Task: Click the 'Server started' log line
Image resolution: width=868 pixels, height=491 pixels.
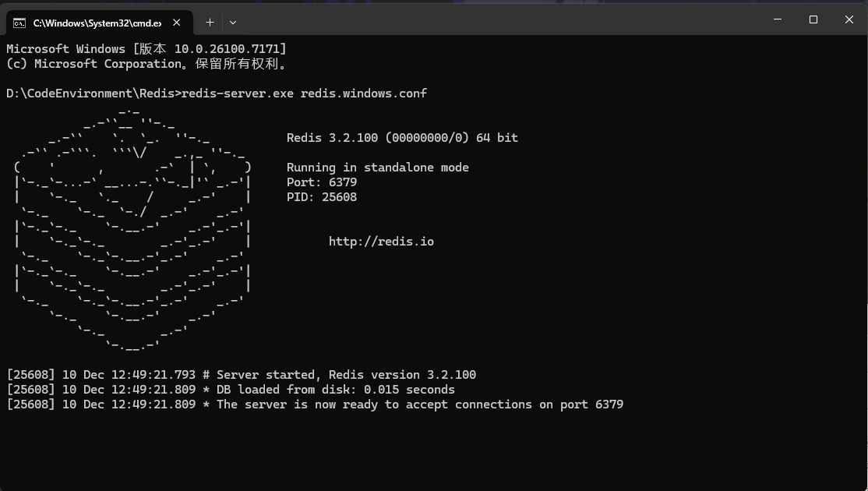Action: [x=242, y=375]
